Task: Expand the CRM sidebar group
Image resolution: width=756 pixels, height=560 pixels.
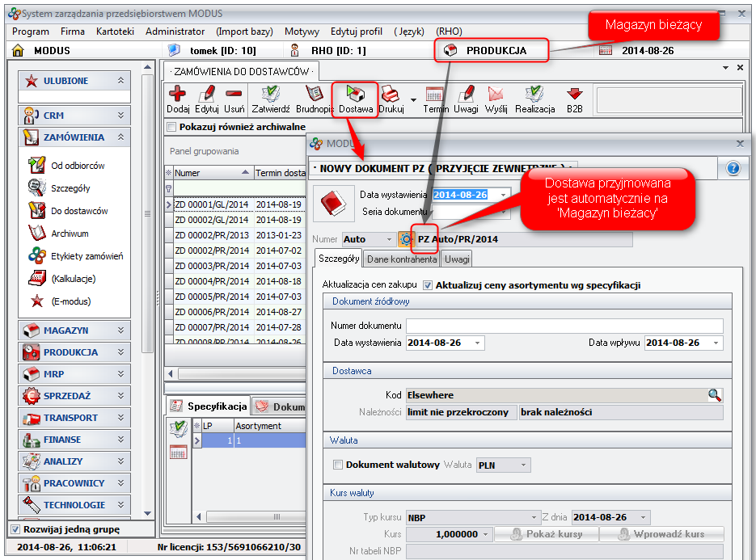Action: [x=121, y=116]
